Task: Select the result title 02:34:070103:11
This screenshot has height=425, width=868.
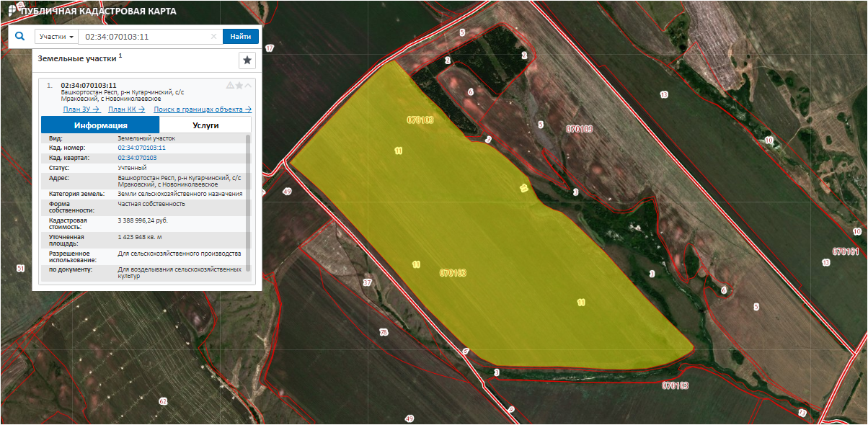Action: coord(89,85)
